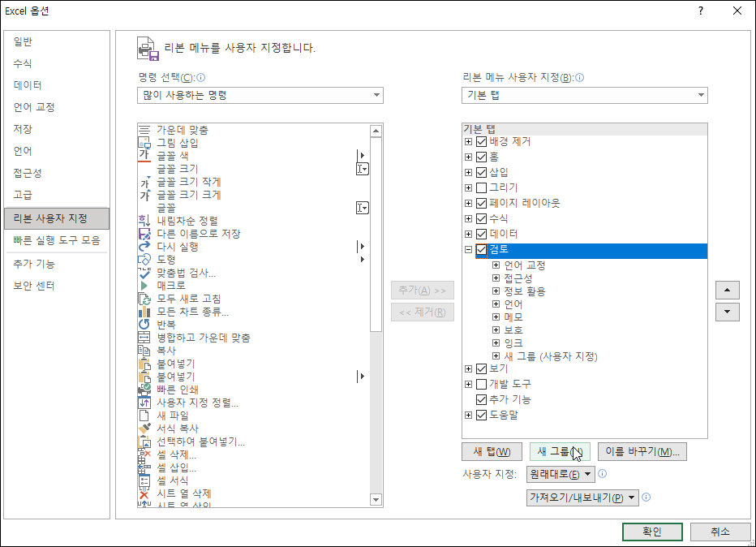Select the 셀 서식 icon
756x547 pixels.
(144, 480)
